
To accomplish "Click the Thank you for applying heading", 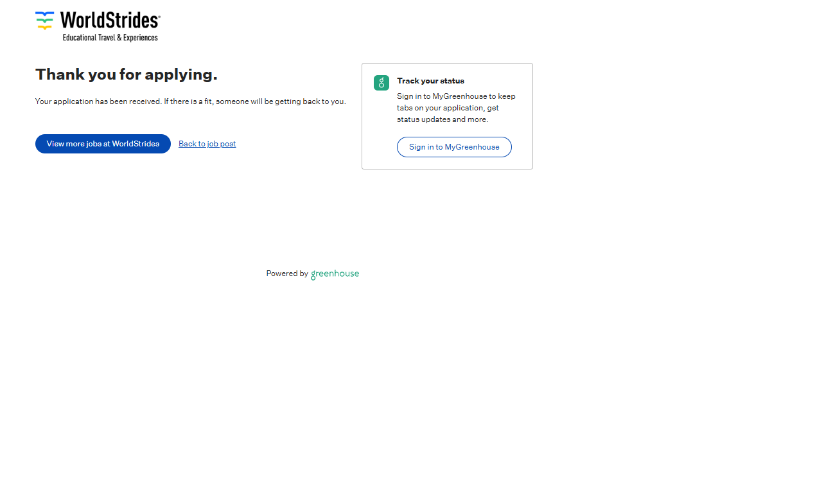I will [126, 74].
